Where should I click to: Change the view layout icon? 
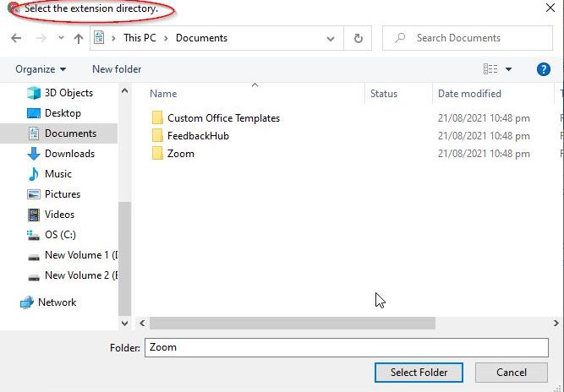[490, 68]
